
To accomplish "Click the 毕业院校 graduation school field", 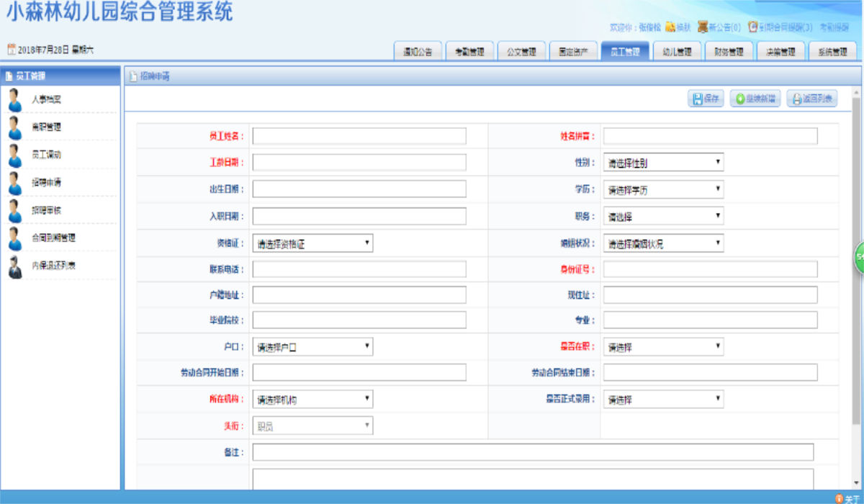I will [x=359, y=320].
